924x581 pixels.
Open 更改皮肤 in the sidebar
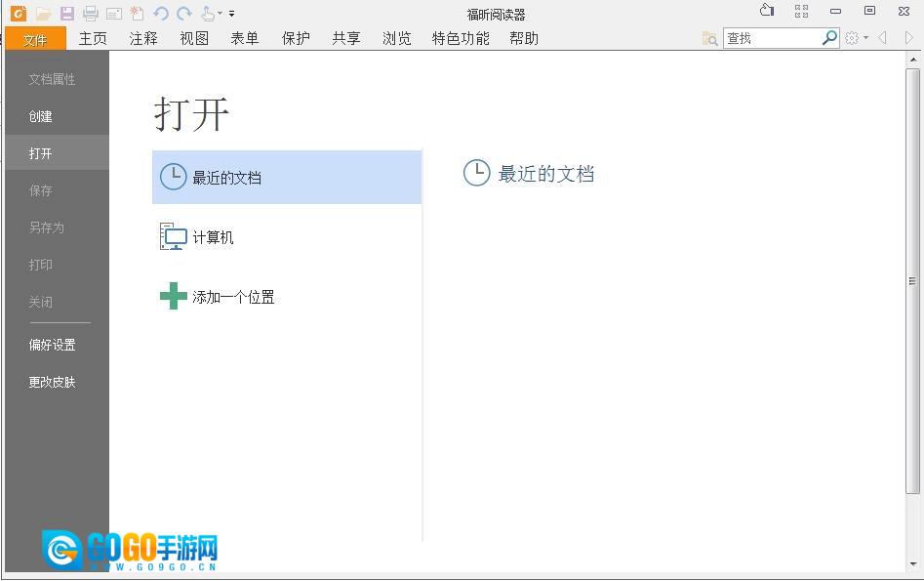coord(58,382)
